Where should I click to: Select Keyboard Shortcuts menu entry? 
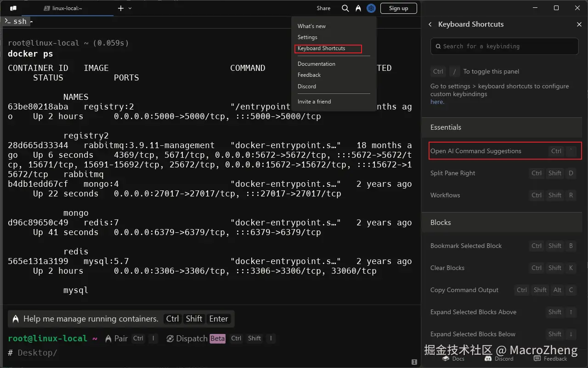pyautogui.click(x=321, y=48)
